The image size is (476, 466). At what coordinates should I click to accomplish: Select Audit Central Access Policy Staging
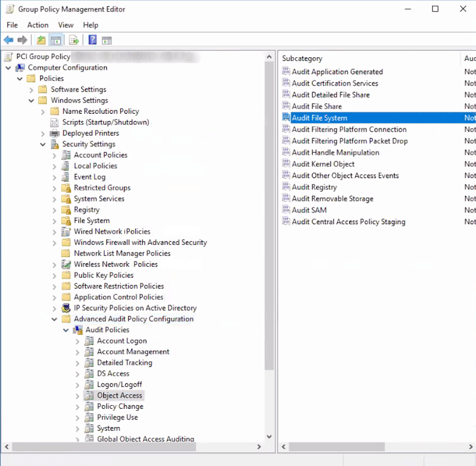tap(349, 222)
